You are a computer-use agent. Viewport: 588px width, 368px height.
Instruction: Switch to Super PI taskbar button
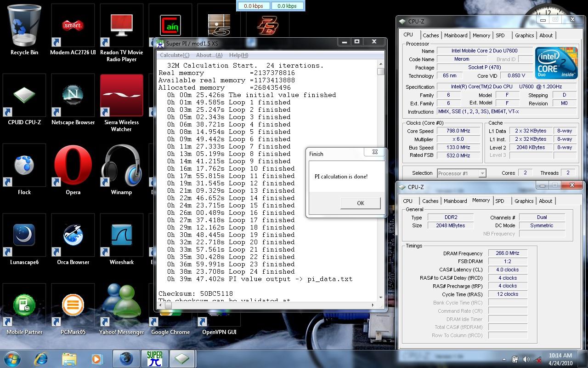tap(154, 358)
